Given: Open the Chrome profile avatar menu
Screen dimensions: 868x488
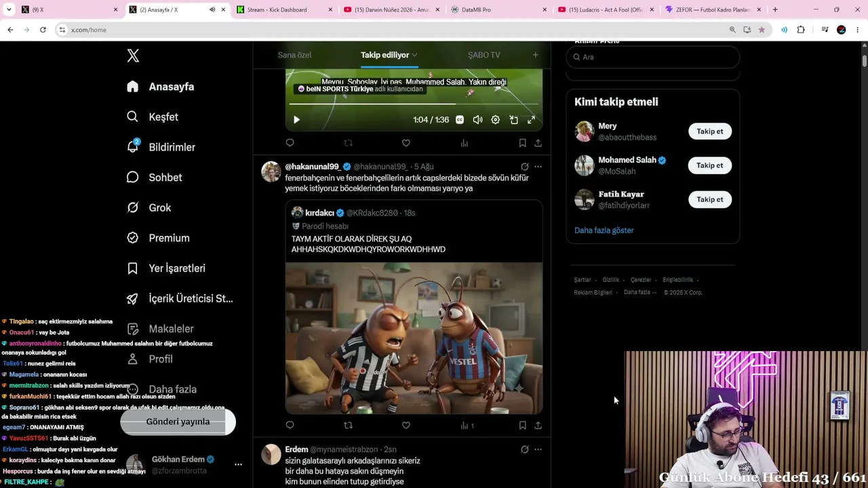Looking at the screenshot, I should [x=842, y=30].
